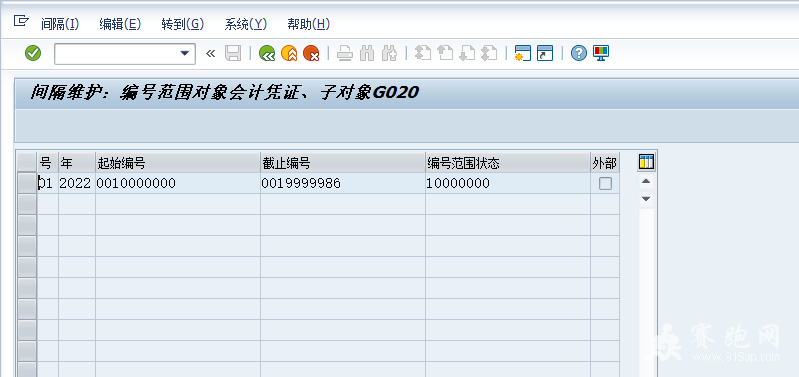Open the command field dropdown arrow
The height and width of the screenshot is (377, 799).
tap(185, 53)
